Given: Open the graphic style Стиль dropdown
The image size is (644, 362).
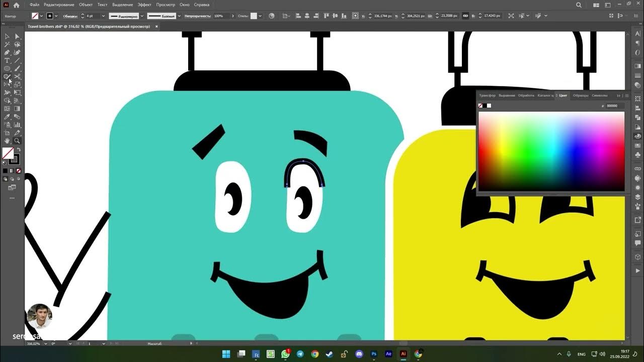Looking at the screenshot, I should 260,16.
